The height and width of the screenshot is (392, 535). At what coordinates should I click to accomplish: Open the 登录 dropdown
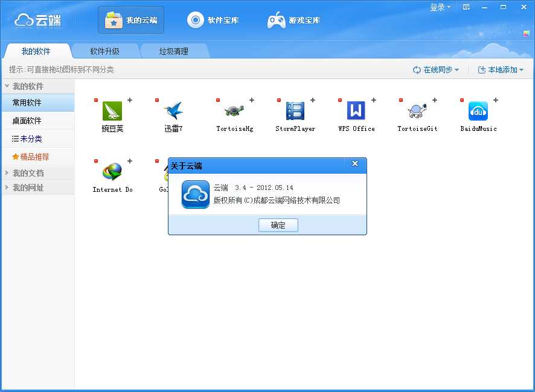point(440,7)
